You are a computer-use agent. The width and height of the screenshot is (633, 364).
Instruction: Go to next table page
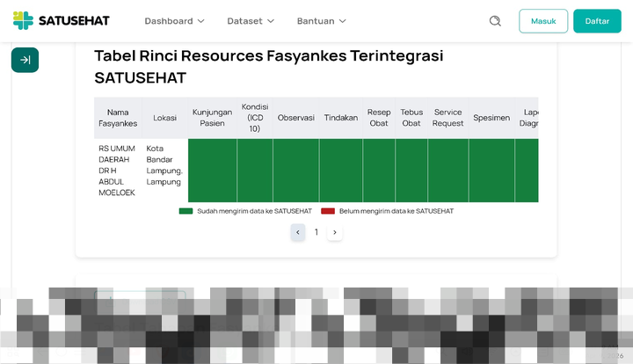(x=334, y=232)
